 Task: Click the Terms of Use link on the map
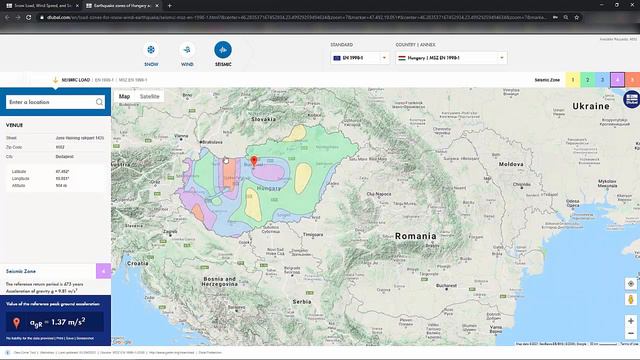(629, 344)
